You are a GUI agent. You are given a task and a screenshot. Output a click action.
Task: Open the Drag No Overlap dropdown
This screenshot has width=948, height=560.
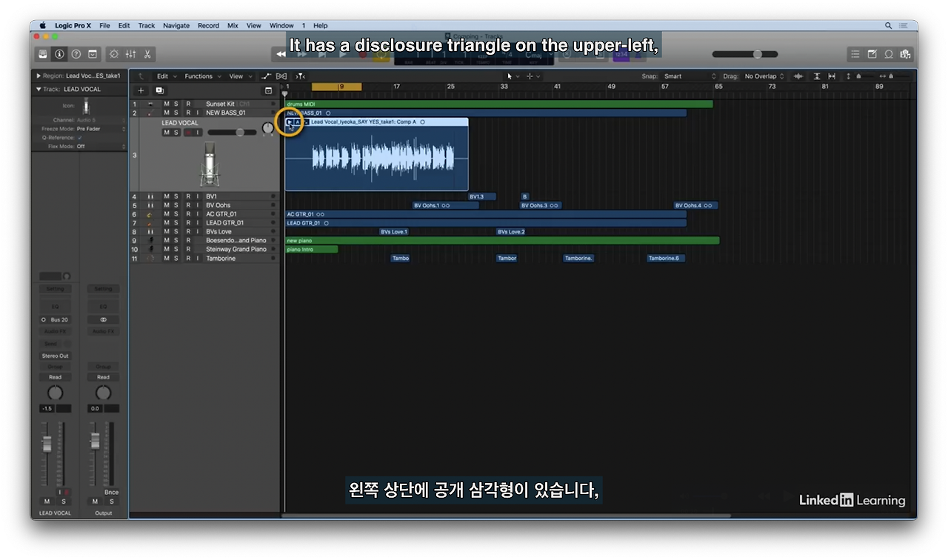(x=764, y=76)
